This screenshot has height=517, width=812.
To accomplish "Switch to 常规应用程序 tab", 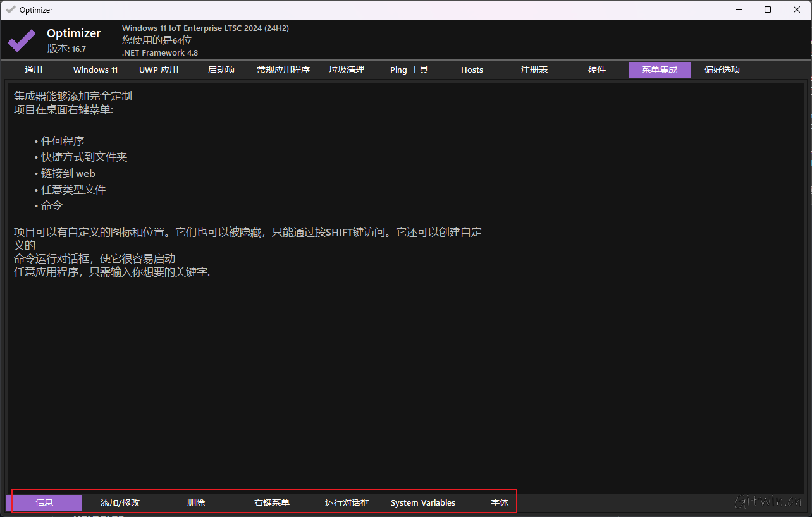I will [283, 70].
